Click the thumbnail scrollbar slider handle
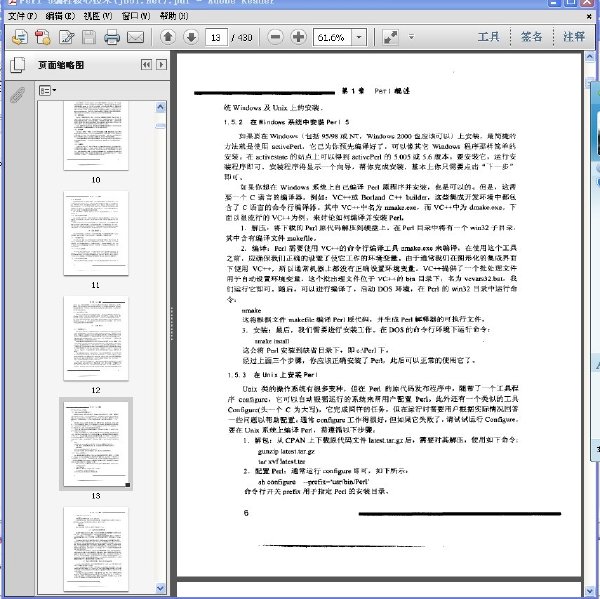 pyautogui.click(x=161, y=126)
